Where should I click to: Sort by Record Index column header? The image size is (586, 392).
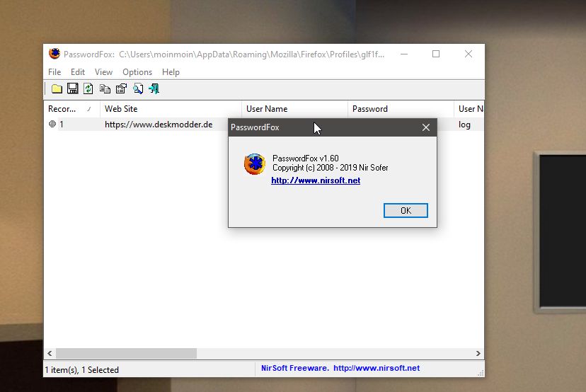[x=71, y=109]
